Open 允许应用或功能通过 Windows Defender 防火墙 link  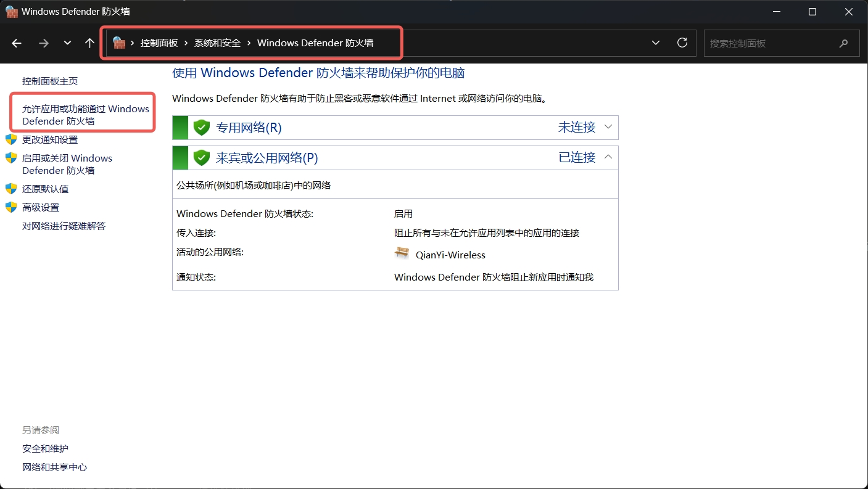tap(85, 115)
